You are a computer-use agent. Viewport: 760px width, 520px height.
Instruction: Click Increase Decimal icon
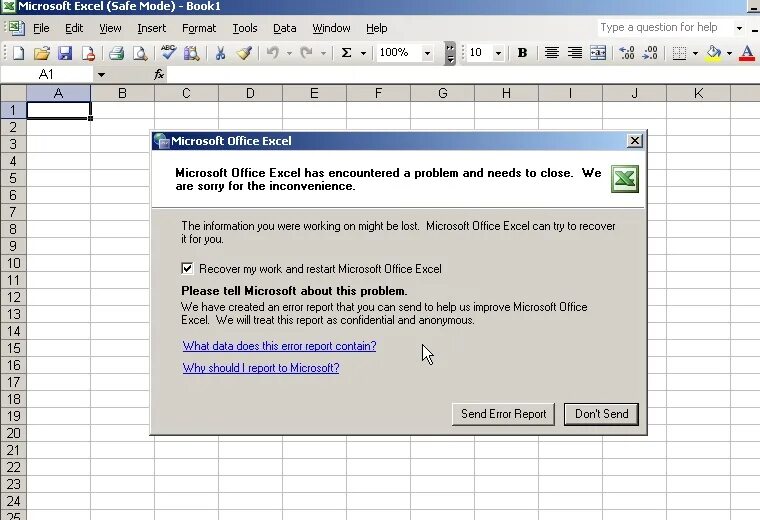pyautogui.click(x=627, y=52)
